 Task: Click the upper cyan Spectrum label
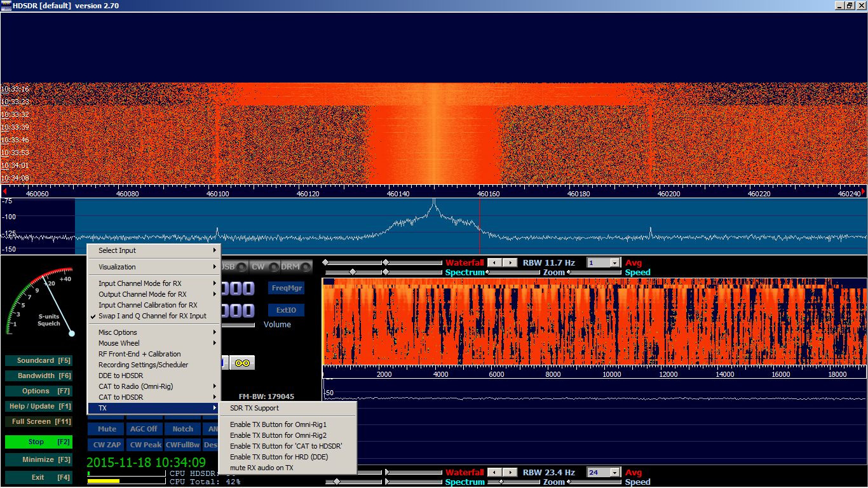click(465, 272)
